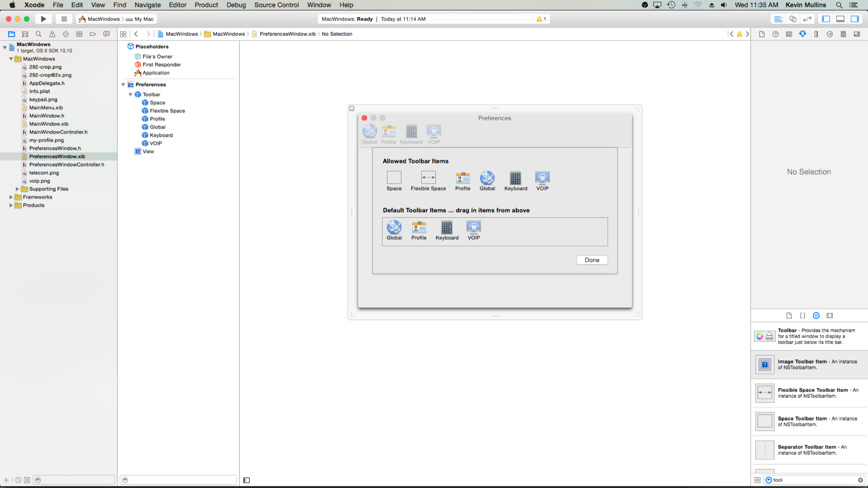Collapse the Toolbar outline node
868x488 pixels.
(x=130, y=95)
